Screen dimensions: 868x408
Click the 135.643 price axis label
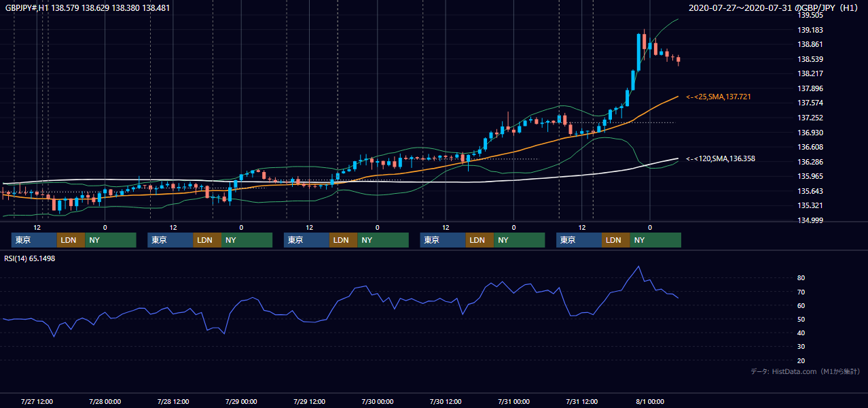coord(810,191)
